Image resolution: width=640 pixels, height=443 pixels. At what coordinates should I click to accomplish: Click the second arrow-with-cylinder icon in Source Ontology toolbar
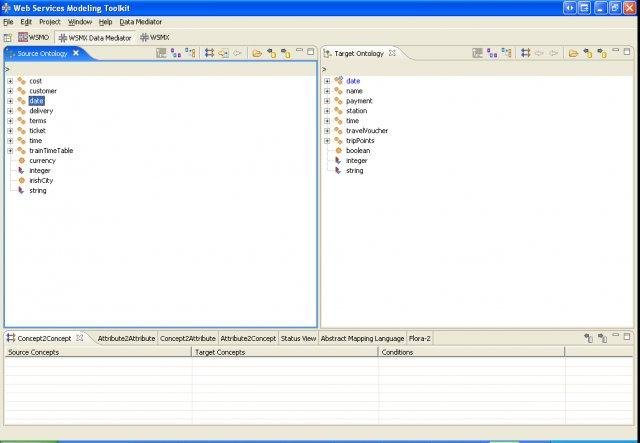click(286, 53)
